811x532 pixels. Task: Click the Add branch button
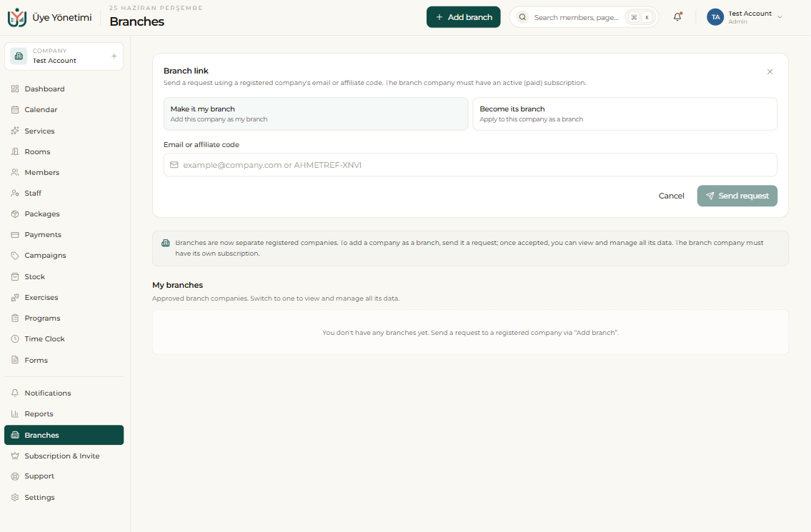tap(464, 17)
